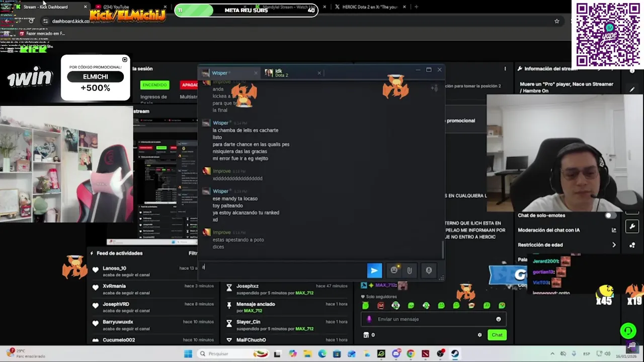Open the Fazer mercado bookmark
Image resolution: width=644 pixels, height=362 pixels.
(x=42, y=34)
